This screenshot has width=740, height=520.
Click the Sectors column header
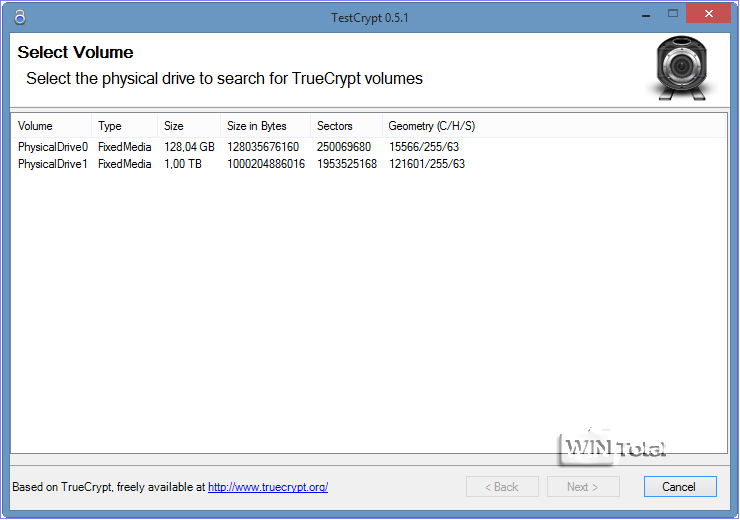tap(346, 126)
